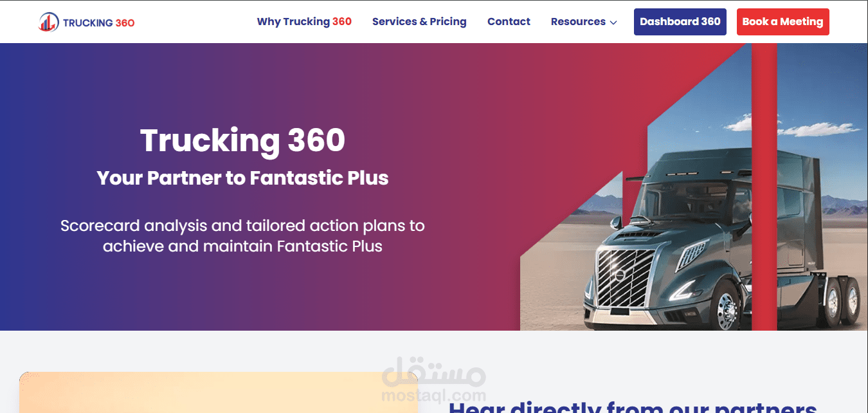868x413 pixels.
Task: Click the semi truck hero image
Action: [694, 187]
